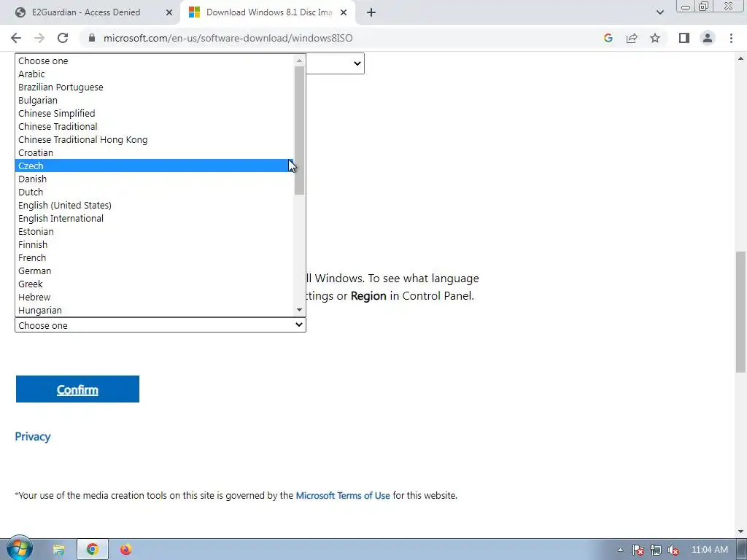This screenshot has width=747, height=560.
Task: Select Hungarian at the list bottom
Action: tap(155, 310)
